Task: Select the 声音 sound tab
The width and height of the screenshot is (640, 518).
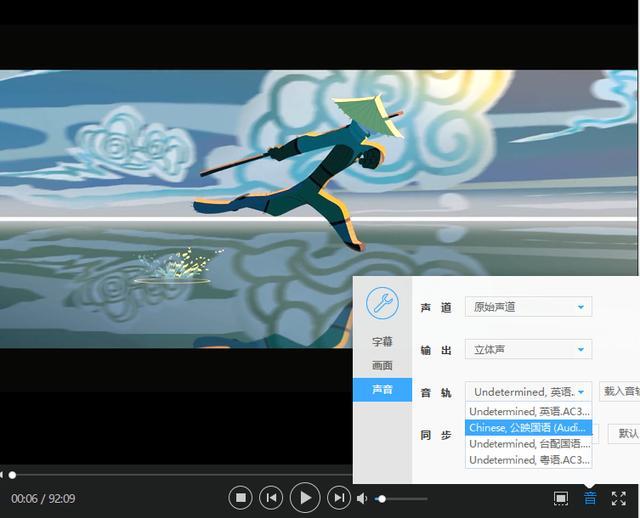Action: [x=382, y=389]
